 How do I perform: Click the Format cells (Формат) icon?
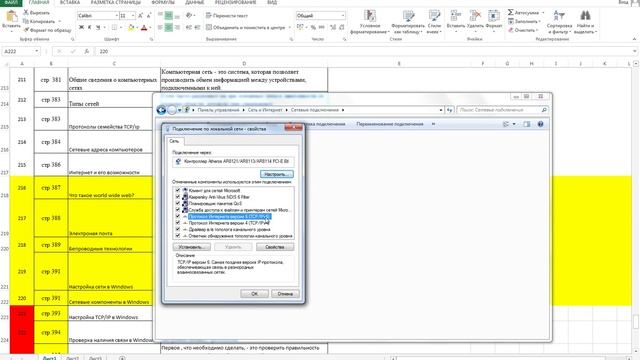click(x=494, y=16)
